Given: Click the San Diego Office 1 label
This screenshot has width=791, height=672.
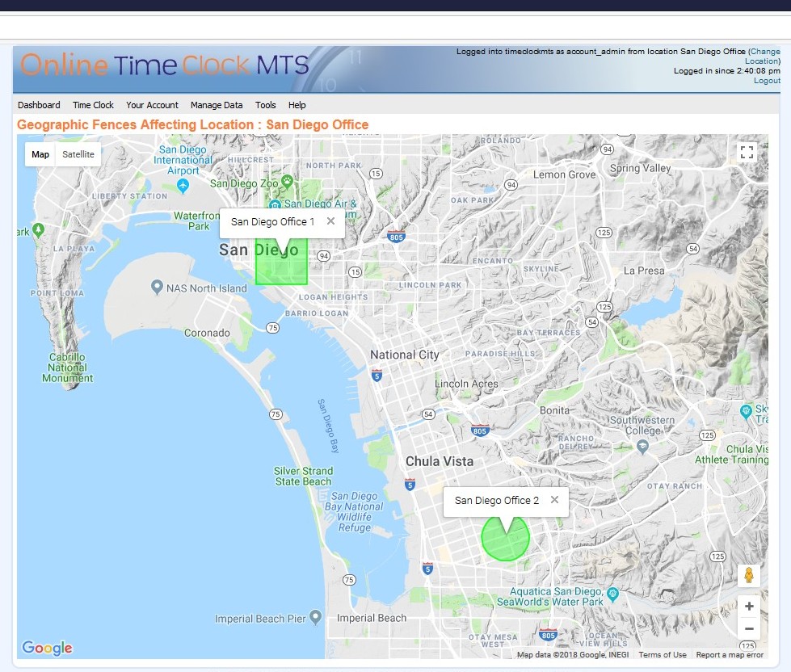Looking at the screenshot, I should (x=272, y=222).
